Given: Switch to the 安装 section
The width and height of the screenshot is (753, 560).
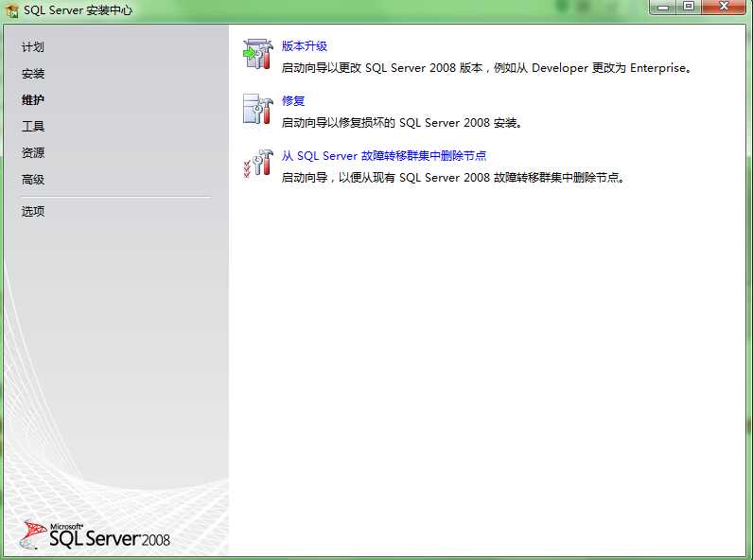Looking at the screenshot, I should (33, 74).
